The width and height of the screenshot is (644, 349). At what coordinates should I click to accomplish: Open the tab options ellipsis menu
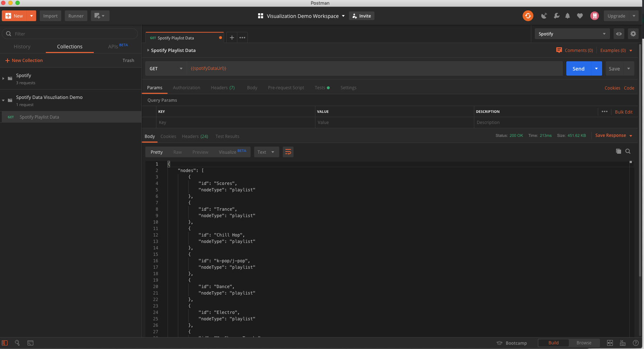[x=242, y=38]
